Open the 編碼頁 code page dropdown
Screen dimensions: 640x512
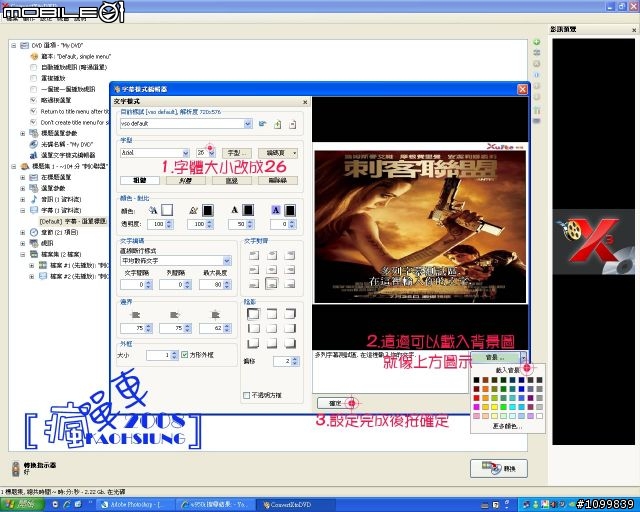coord(295,153)
